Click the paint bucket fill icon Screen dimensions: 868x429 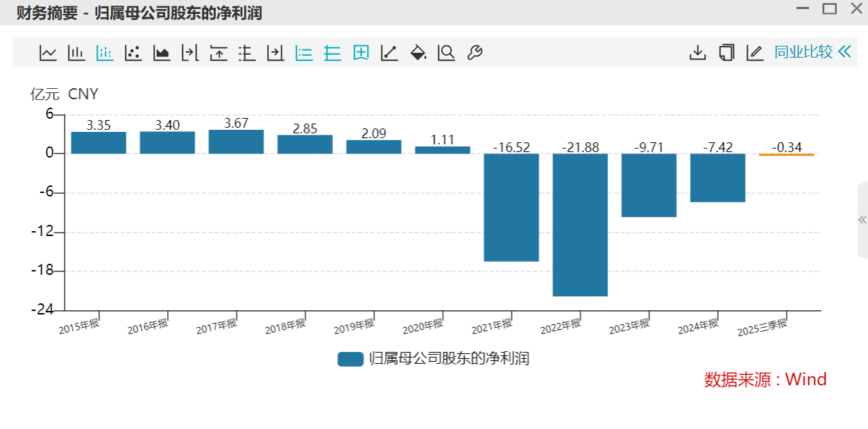point(418,53)
